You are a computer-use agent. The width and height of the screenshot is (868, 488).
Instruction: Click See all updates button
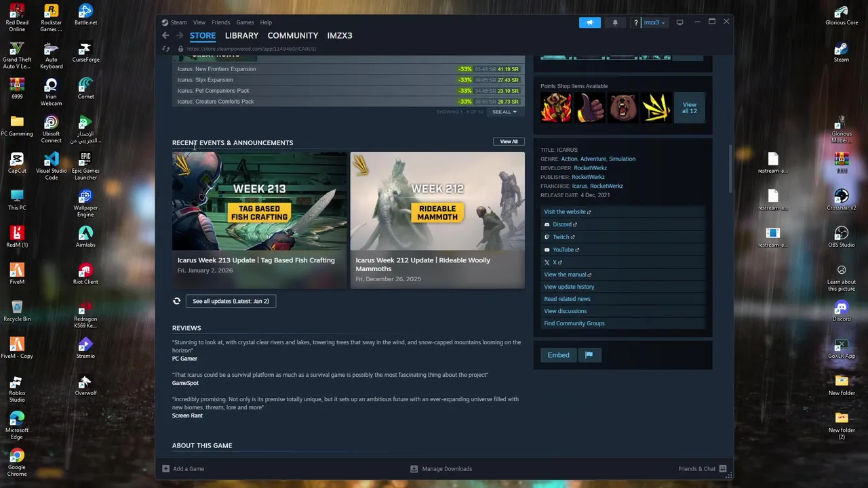[231, 301]
